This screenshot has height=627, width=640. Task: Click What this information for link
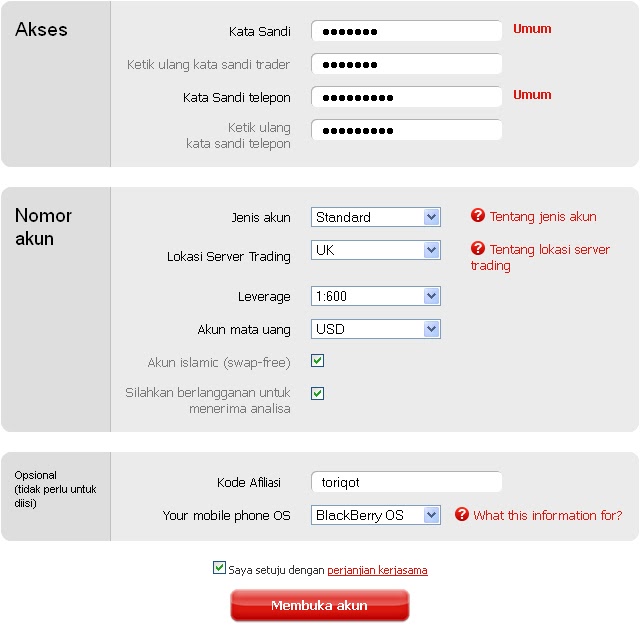click(x=548, y=515)
